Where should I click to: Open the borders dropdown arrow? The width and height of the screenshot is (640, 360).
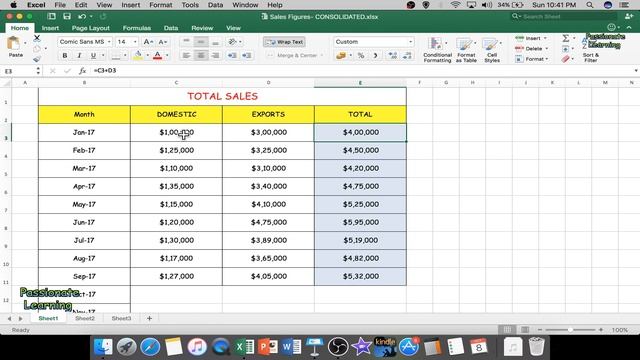click(125, 56)
